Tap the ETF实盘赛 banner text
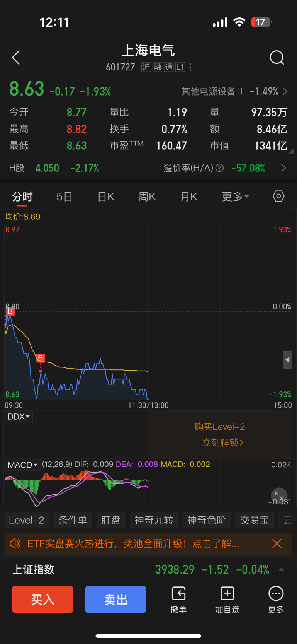Image resolution: width=297 pixels, height=644 pixels. pyautogui.click(x=133, y=543)
